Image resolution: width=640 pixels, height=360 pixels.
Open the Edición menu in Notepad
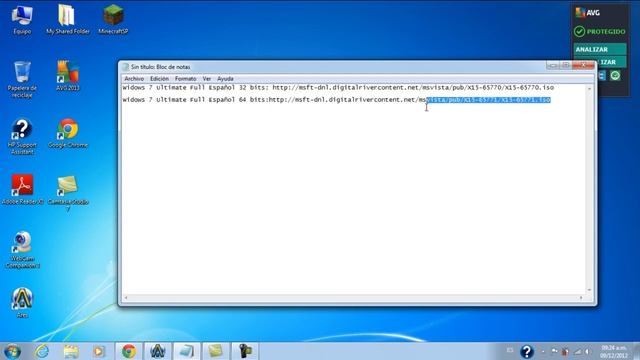click(x=159, y=78)
